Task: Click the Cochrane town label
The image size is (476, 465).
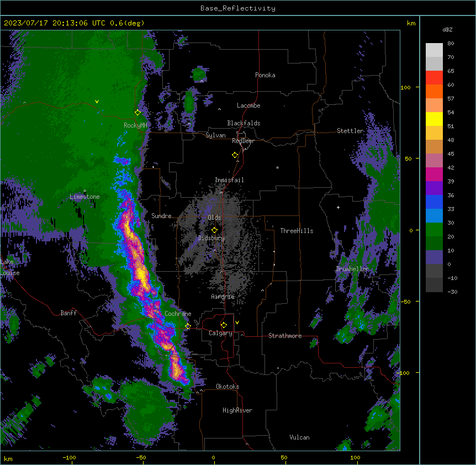Action: (x=178, y=314)
